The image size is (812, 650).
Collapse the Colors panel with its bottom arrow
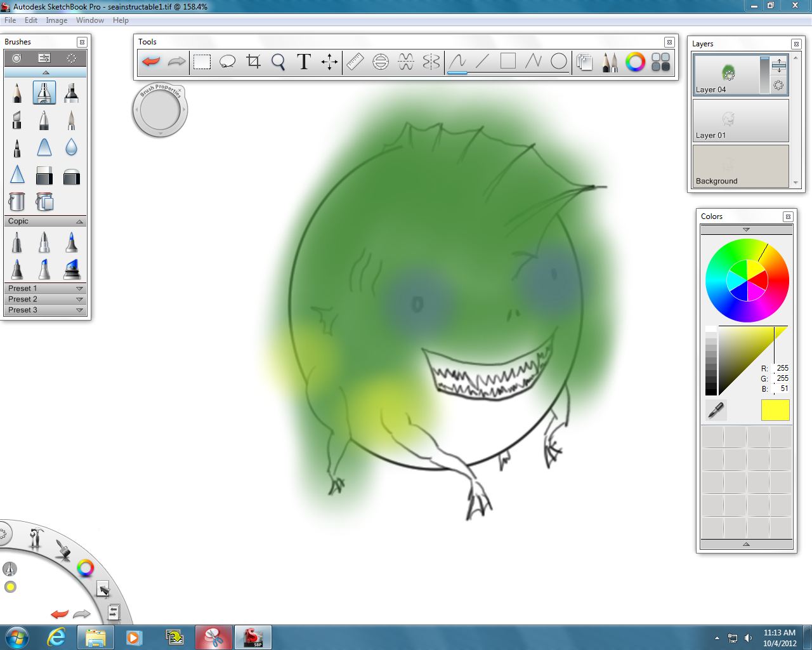(x=746, y=544)
